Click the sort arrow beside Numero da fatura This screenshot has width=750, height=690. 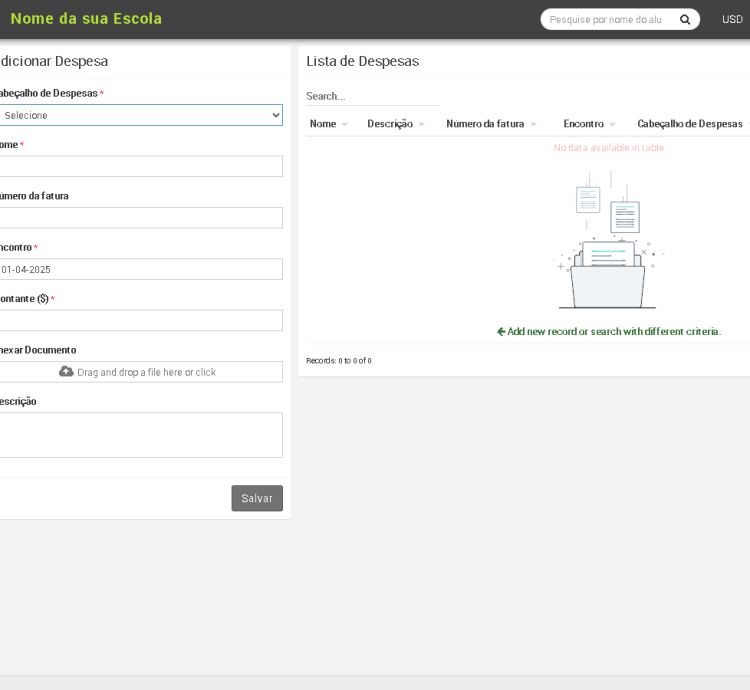coord(533,124)
